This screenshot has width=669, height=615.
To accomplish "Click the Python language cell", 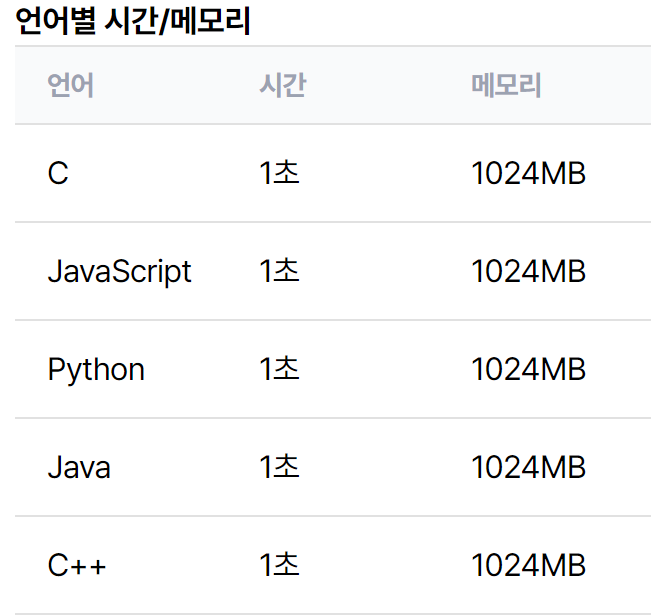I will click(x=96, y=370).
